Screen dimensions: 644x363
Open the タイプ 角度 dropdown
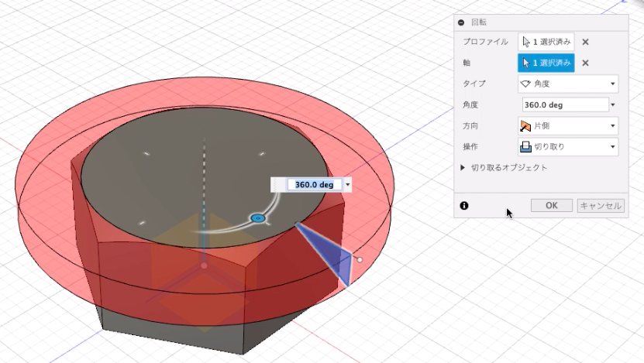(x=568, y=84)
